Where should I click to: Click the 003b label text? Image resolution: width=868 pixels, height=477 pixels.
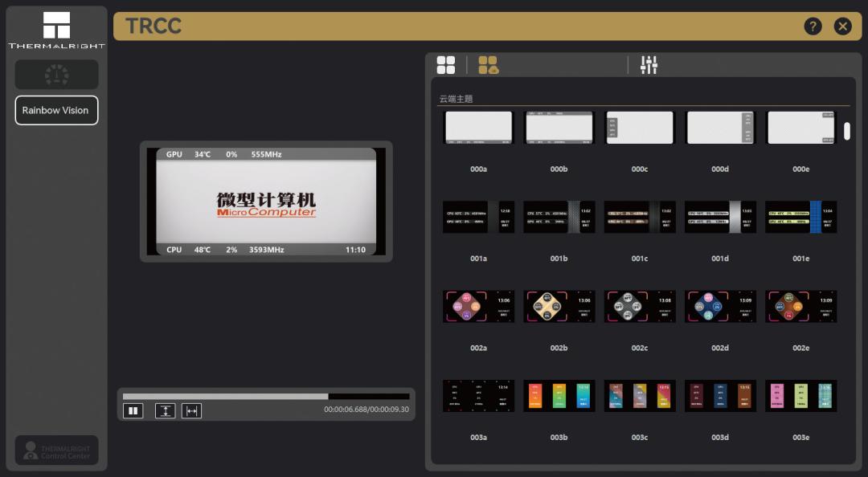pyautogui.click(x=559, y=437)
